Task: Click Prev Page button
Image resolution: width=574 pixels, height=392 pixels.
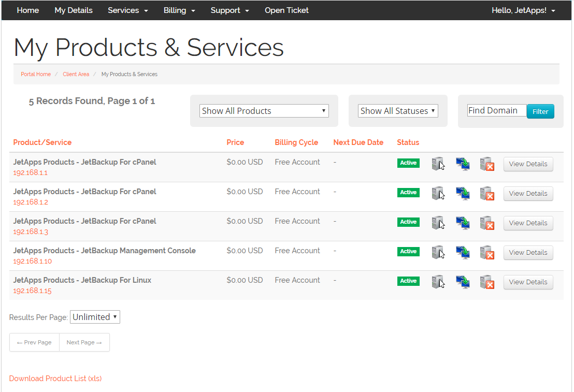Action: pyautogui.click(x=34, y=342)
